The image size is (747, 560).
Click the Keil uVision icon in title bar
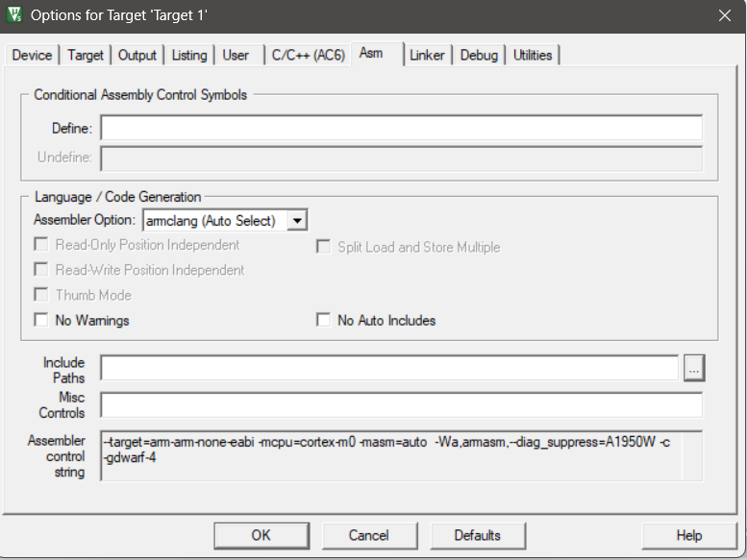(x=14, y=15)
